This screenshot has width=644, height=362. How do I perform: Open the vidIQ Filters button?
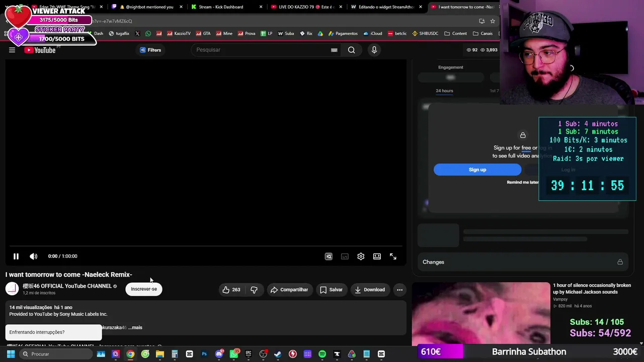150,50
